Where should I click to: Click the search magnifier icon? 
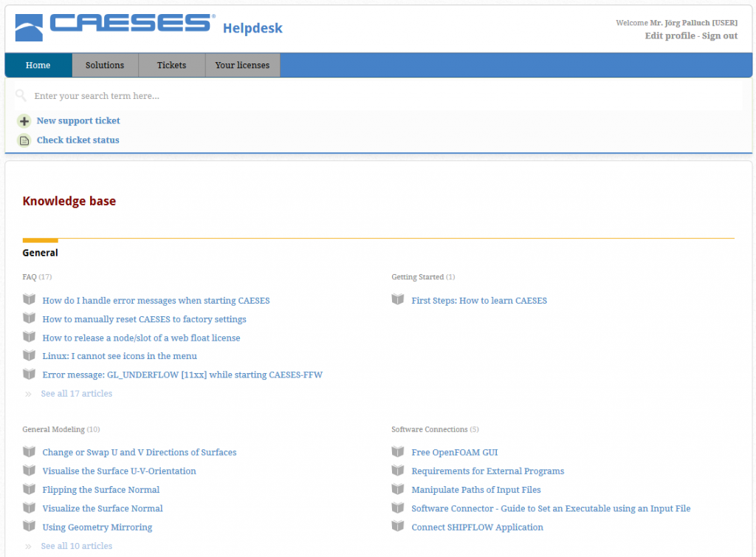pos(21,95)
